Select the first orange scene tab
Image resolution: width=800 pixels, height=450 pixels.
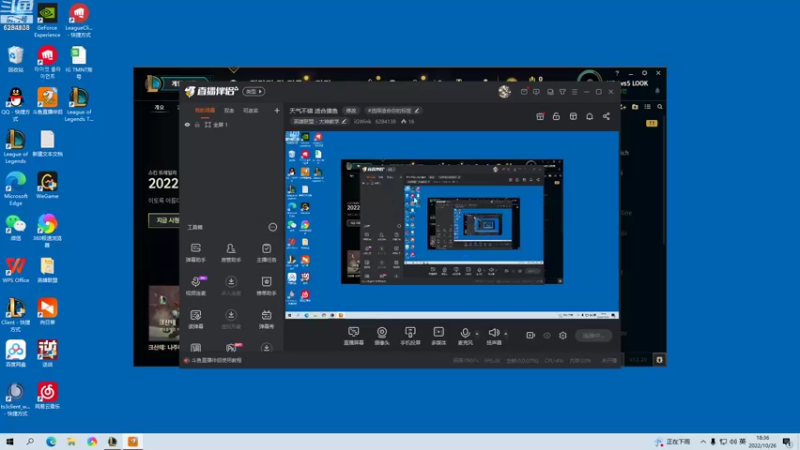click(205, 110)
